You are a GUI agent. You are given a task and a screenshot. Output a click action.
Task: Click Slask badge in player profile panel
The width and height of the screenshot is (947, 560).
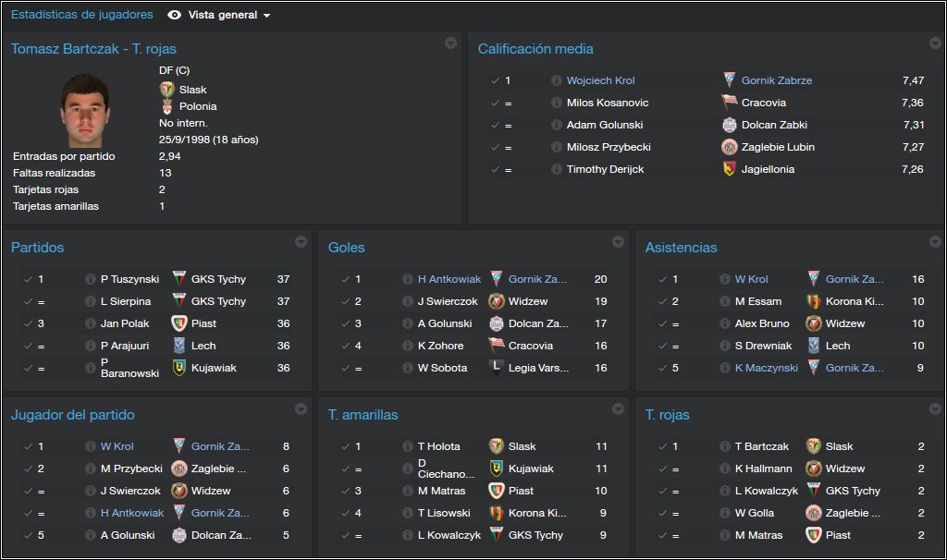pyautogui.click(x=166, y=90)
